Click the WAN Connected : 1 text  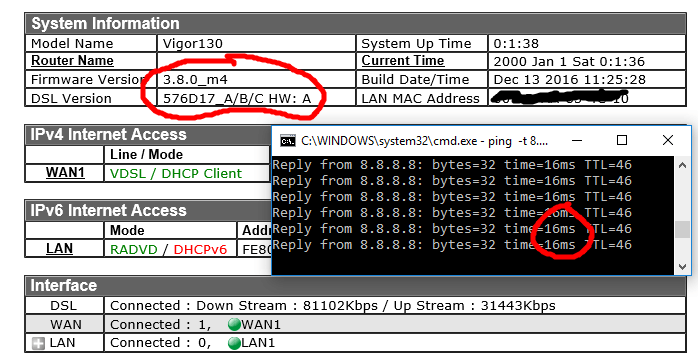[x=161, y=325]
